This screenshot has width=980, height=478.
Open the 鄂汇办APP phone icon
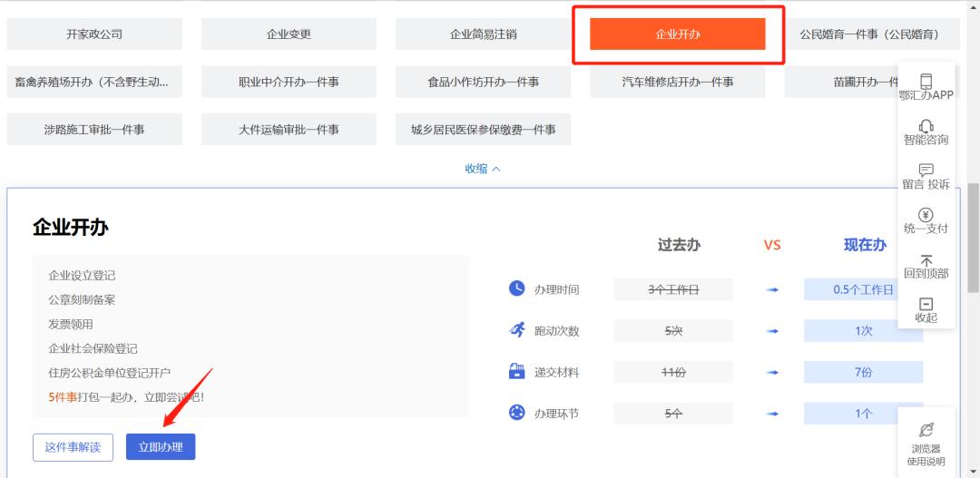(926, 81)
